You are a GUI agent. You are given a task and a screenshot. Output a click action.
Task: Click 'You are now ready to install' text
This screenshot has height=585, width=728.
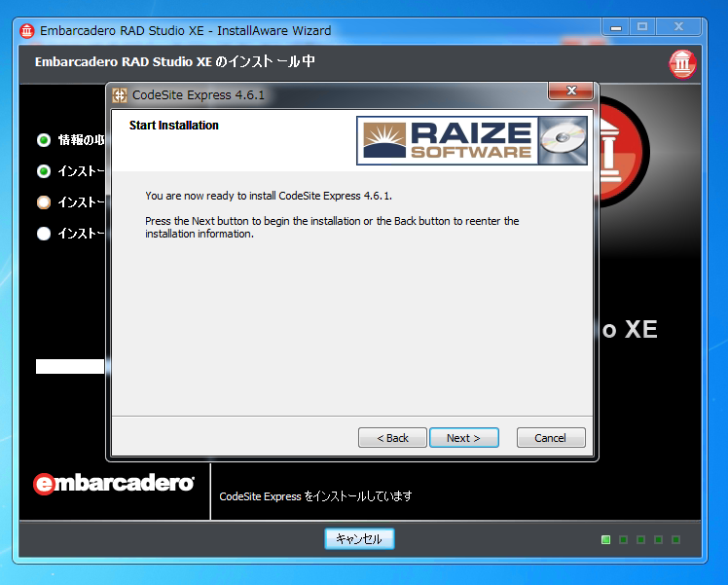tap(269, 196)
